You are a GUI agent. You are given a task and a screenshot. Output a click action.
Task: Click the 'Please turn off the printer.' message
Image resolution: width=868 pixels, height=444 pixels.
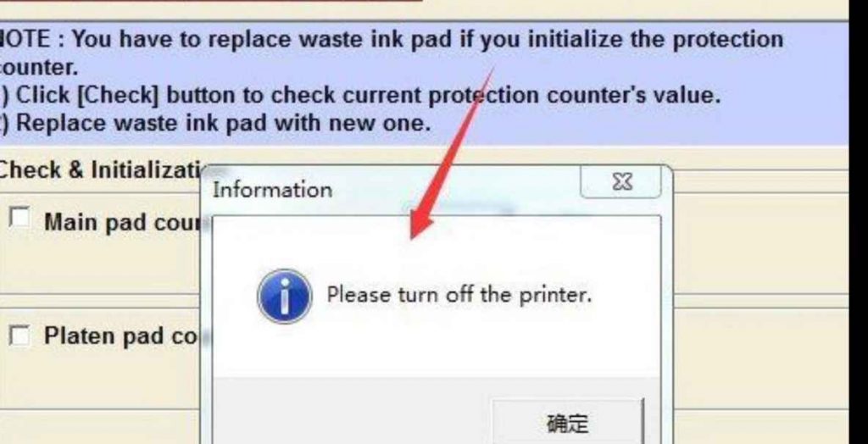[459, 294]
